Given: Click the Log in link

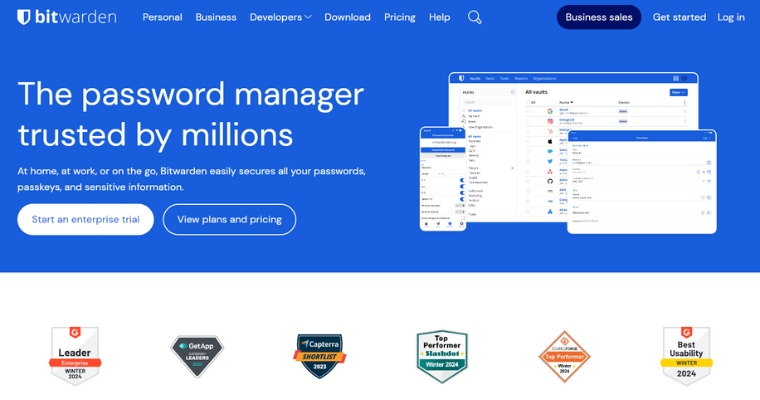Looking at the screenshot, I should pyautogui.click(x=731, y=17).
